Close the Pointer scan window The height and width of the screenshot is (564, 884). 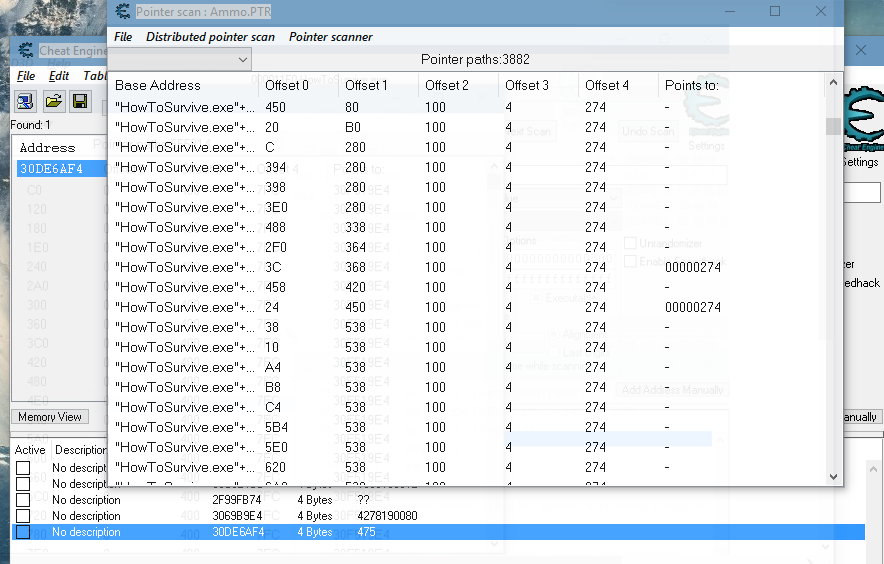tap(820, 12)
